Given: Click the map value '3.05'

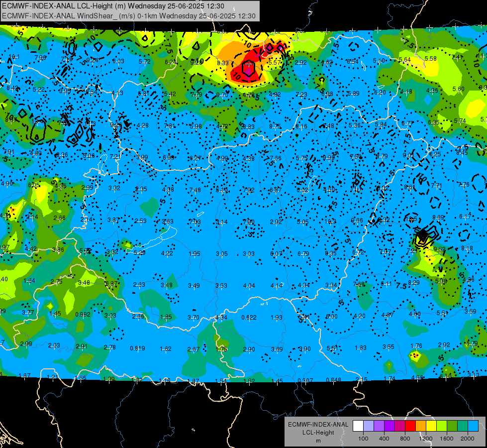Looking at the screenshot, I should click(222, 254).
